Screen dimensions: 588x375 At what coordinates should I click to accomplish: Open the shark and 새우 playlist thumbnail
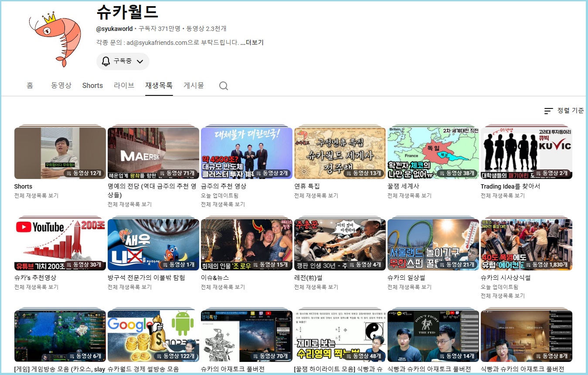[x=153, y=244]
